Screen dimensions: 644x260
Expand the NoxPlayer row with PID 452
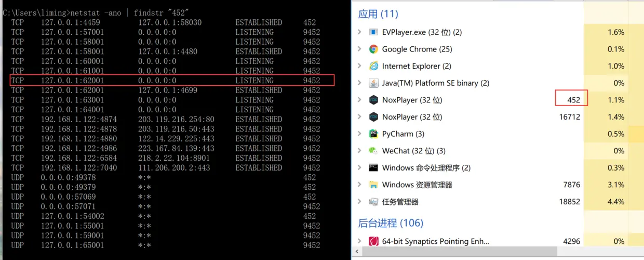pos(359,100)
